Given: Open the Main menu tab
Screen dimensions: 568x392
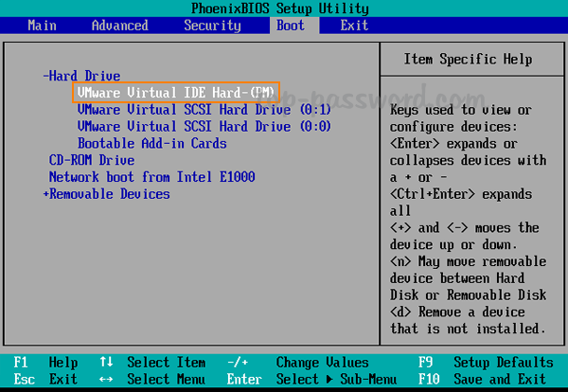Looking at the screenshot, I should [42, 26].
